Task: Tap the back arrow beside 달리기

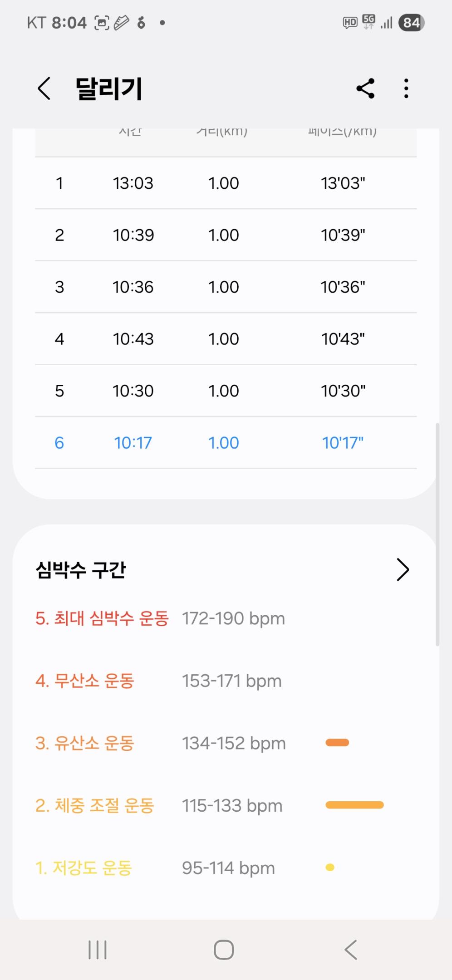Action: pyautogui.click(x=44, y=88)
